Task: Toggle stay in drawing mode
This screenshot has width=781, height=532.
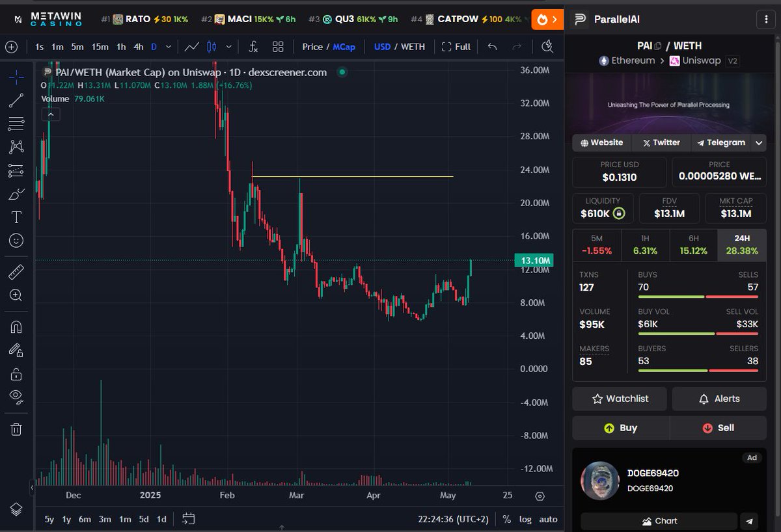Action: (x=16, y=351)
